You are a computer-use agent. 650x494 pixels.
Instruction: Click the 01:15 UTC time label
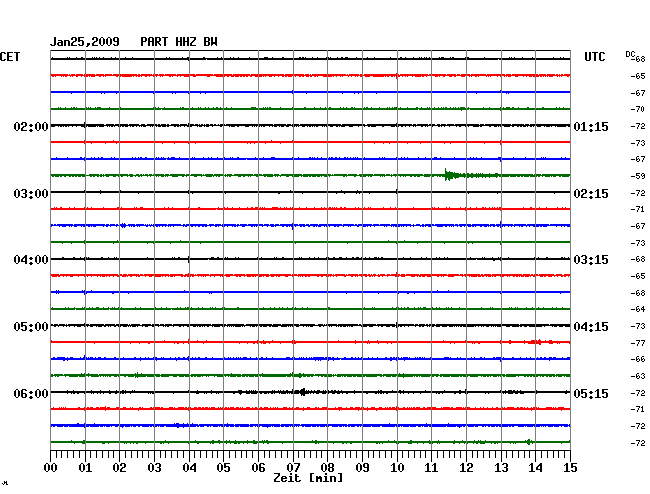point(591,127)
